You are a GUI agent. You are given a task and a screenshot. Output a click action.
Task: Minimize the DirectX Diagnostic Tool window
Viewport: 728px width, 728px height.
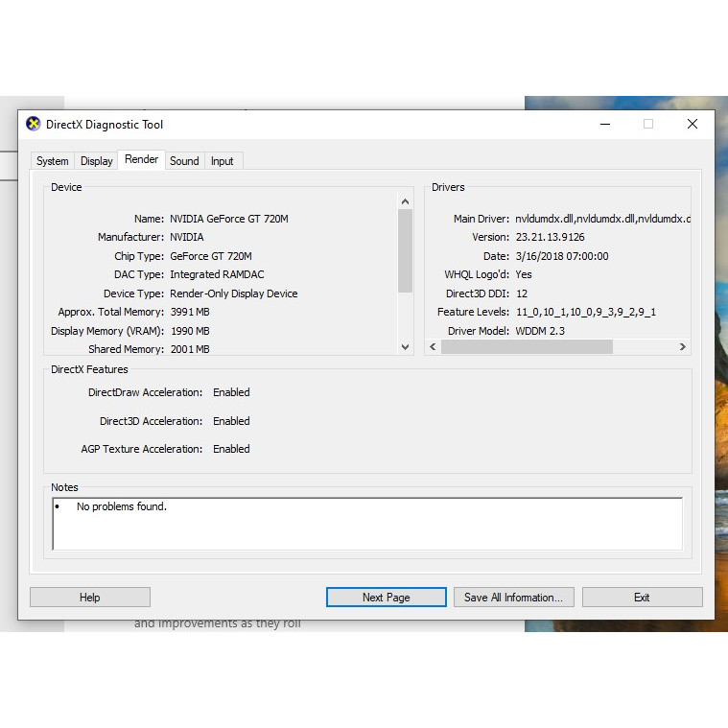605,124
